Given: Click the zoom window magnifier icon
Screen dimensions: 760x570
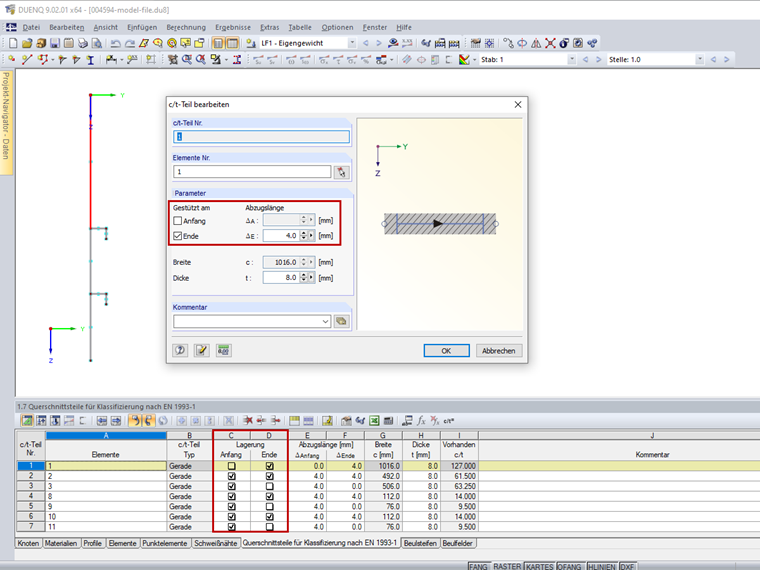Looking at the screenshot, I should [187, 60].
